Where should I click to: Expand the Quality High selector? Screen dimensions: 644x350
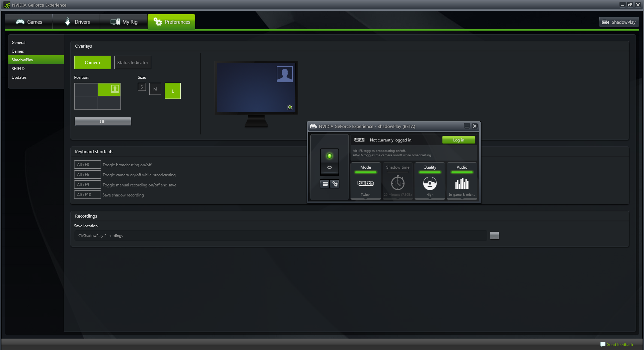click(x=430, y=181)
